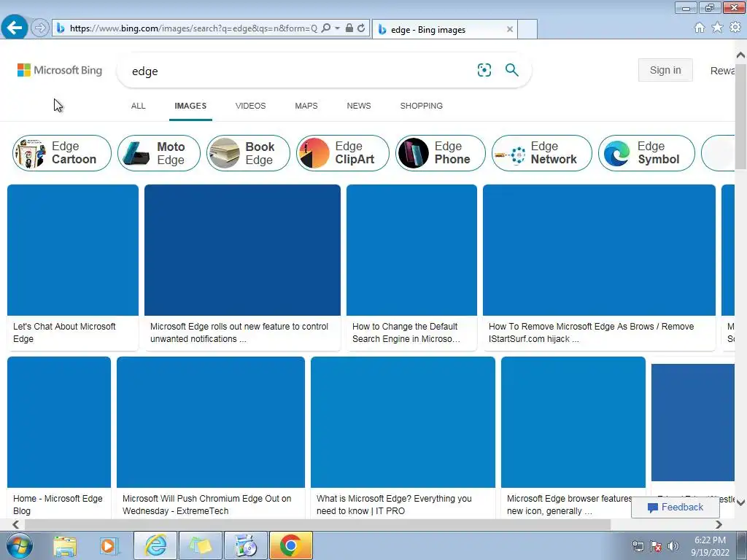Open image about controlling unwanted notifications
747x560 pixels.
[x=242, y=250]
